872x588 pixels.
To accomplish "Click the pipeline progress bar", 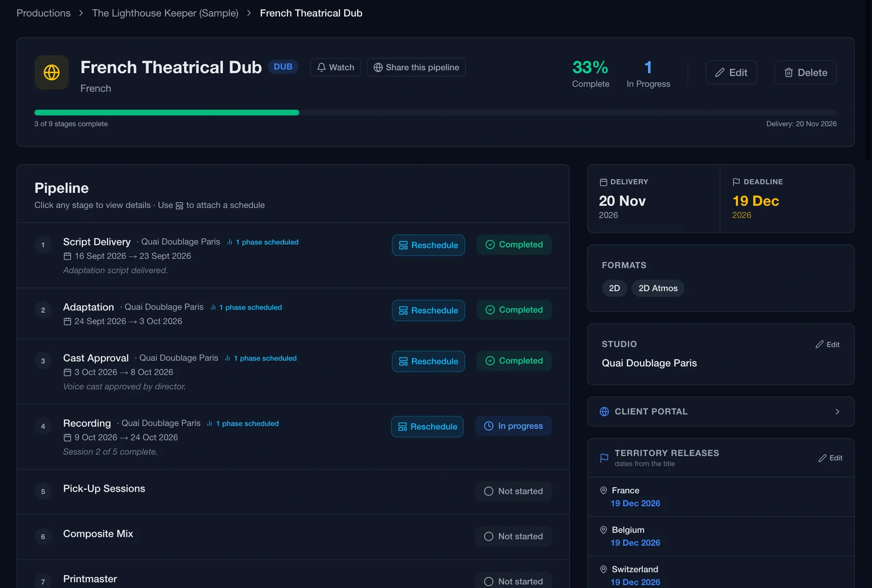I will [x=436, y=112].
